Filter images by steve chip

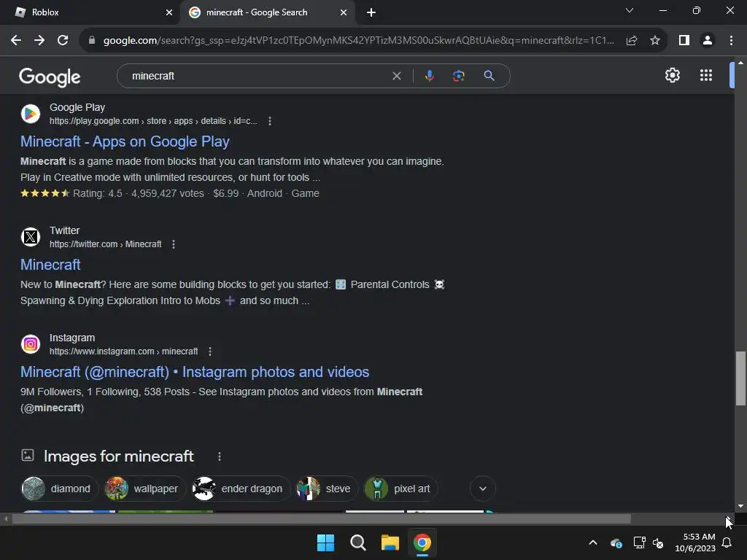click(x=326, y=489)
